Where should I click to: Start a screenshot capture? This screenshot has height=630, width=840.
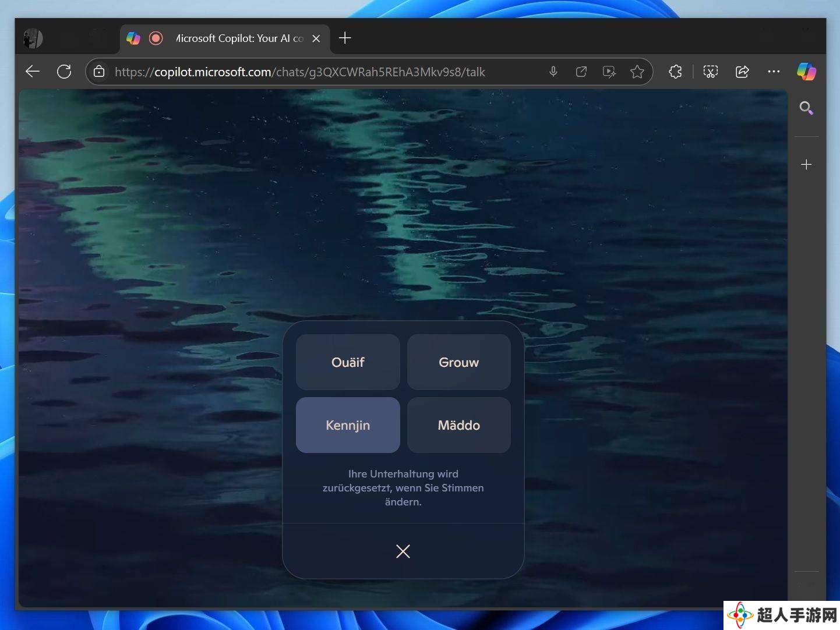coord(711,72)
